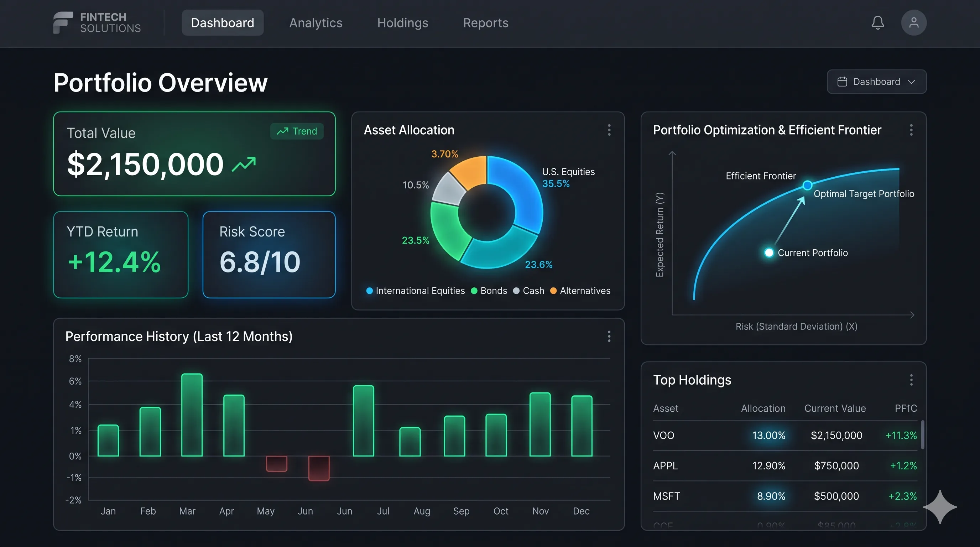
Task: Open Efficient Frontier panel options menu
Action: point(911,130)
